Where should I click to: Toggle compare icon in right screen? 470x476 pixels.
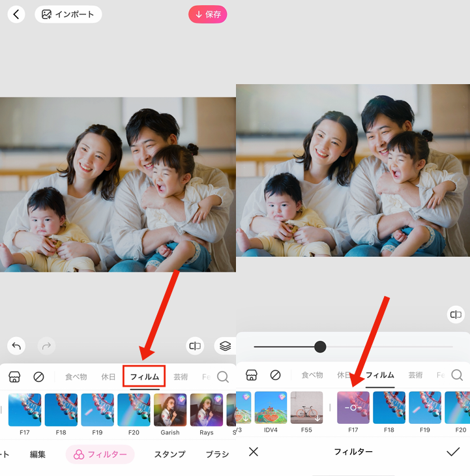point(456,314)
